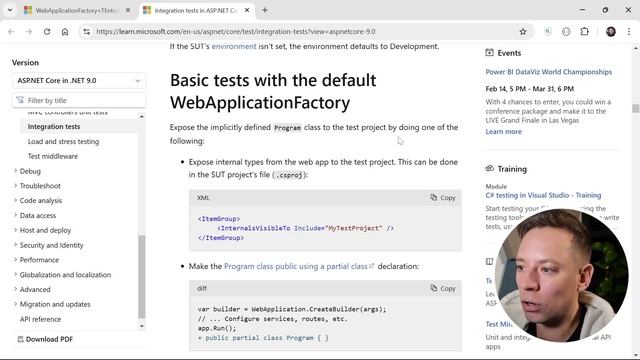Click Download PDF button
Viewport: 640px width, 360px height.
[x=45, y=339]
